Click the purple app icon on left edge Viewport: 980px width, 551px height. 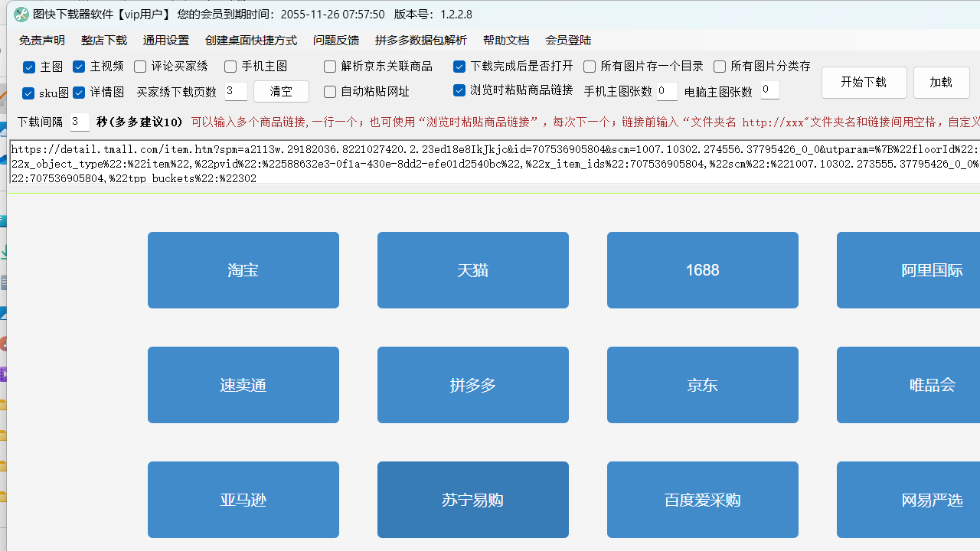point(4,373)
